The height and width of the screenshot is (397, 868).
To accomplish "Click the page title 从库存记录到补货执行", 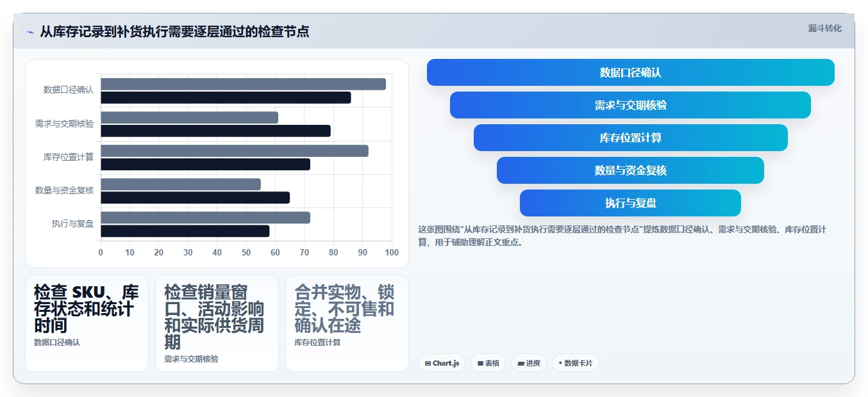I will [x=174, y=31].
